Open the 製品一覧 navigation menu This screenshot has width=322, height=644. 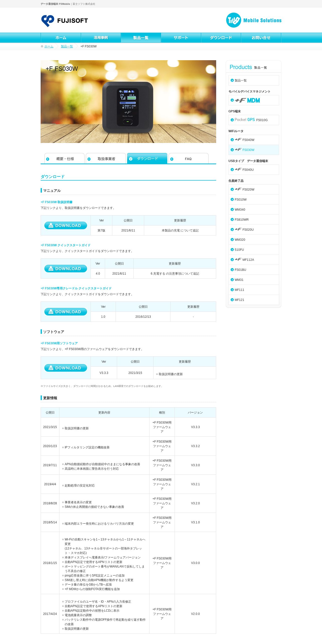coord(141,38)
